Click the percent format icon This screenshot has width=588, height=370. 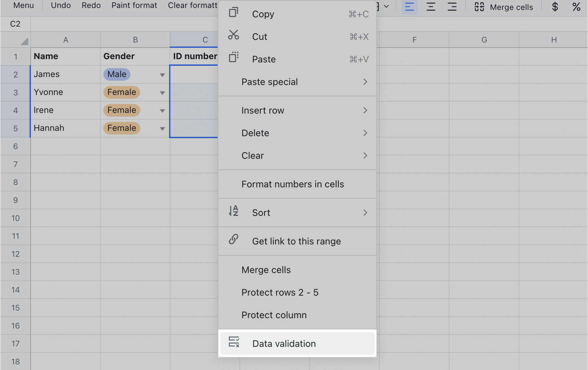point(576,7)
